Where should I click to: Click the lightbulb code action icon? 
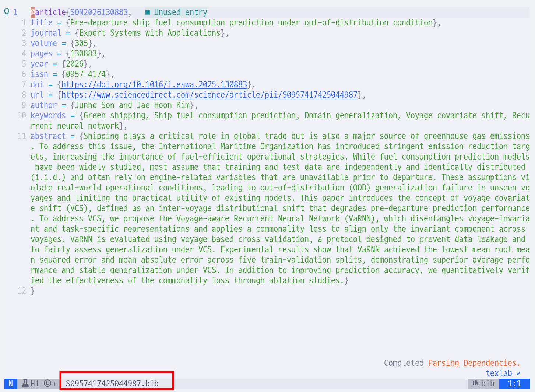pyautogui.click(x=7, y=12)
